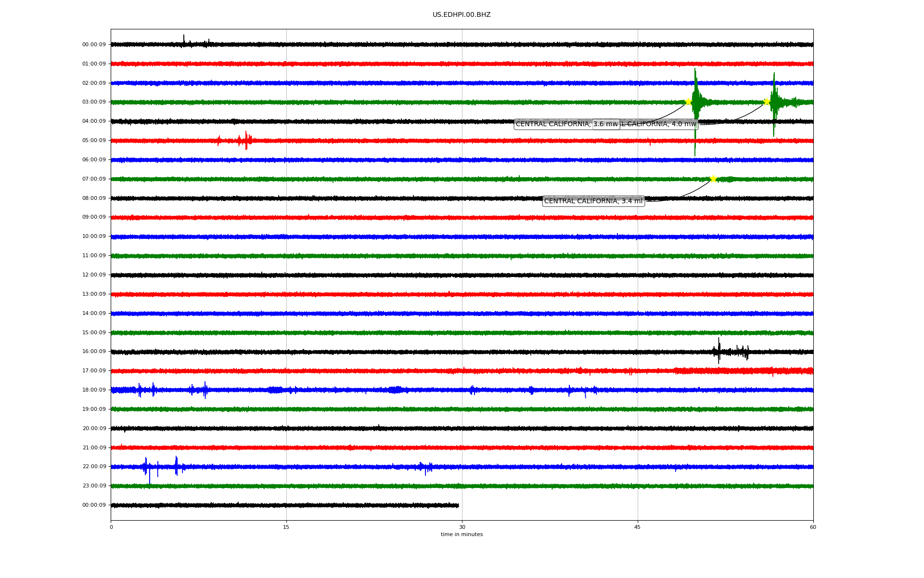Click the black burst on the 16:00:09 trace
The image size is (924, 578).
(x=719, y=351)
